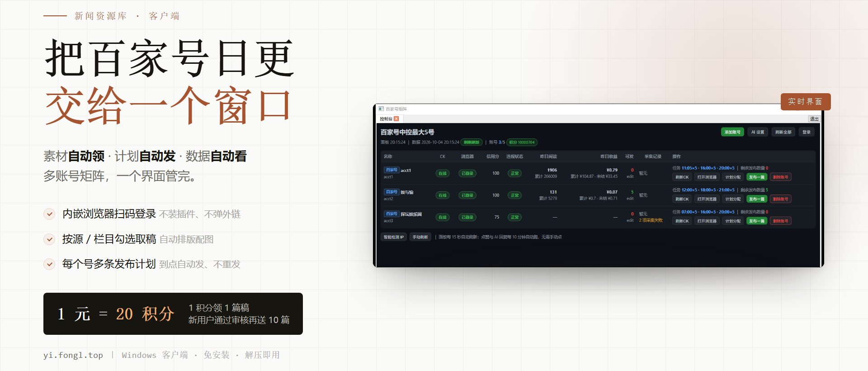Click the 百家号 tag on the acct1 row
The width and height of the screenshot is (868, 371).
tap(392, 170)
